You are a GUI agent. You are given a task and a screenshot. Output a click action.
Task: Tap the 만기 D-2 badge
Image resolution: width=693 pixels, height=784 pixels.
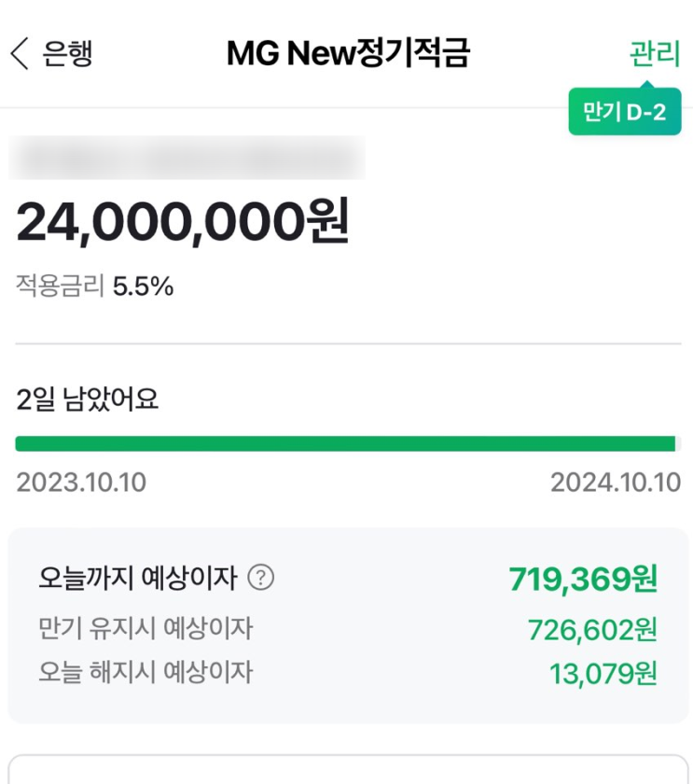pyautogui.click(x=624, y=113)
